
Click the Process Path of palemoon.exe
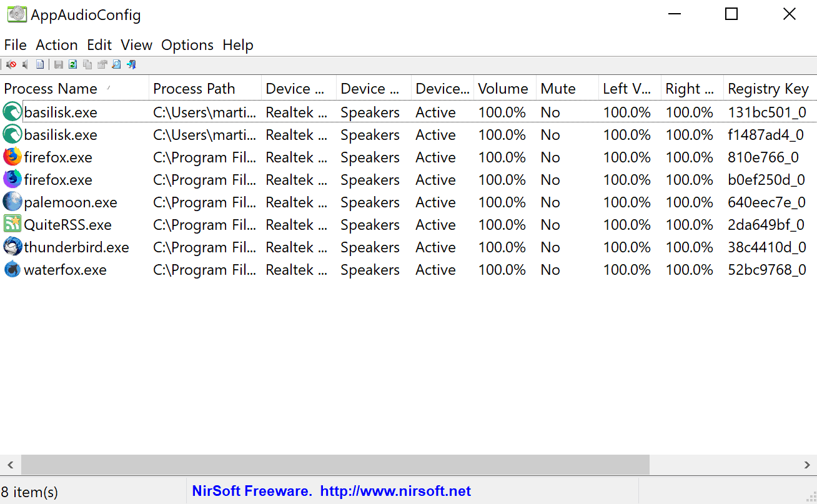[204, 202]
